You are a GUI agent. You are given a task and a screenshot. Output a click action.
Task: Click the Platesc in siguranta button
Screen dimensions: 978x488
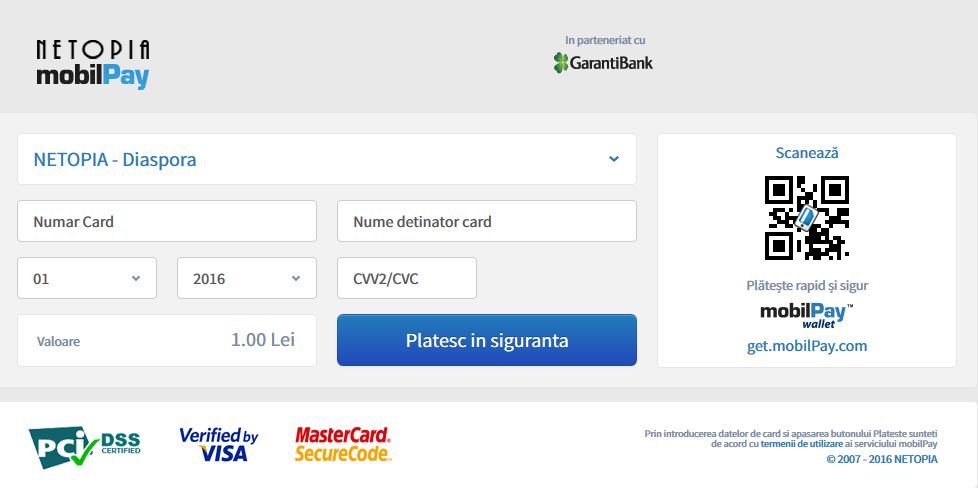click(x=487, y=340)
